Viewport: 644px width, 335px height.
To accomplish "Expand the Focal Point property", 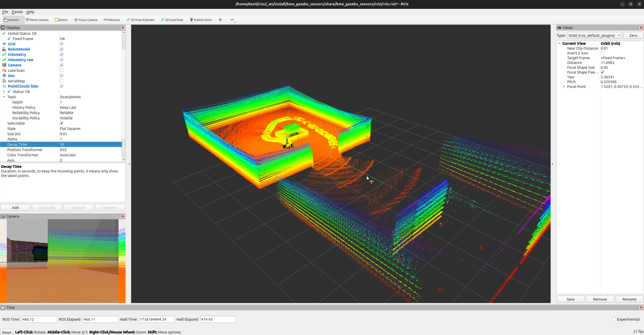I will click(x=564, y=86).
